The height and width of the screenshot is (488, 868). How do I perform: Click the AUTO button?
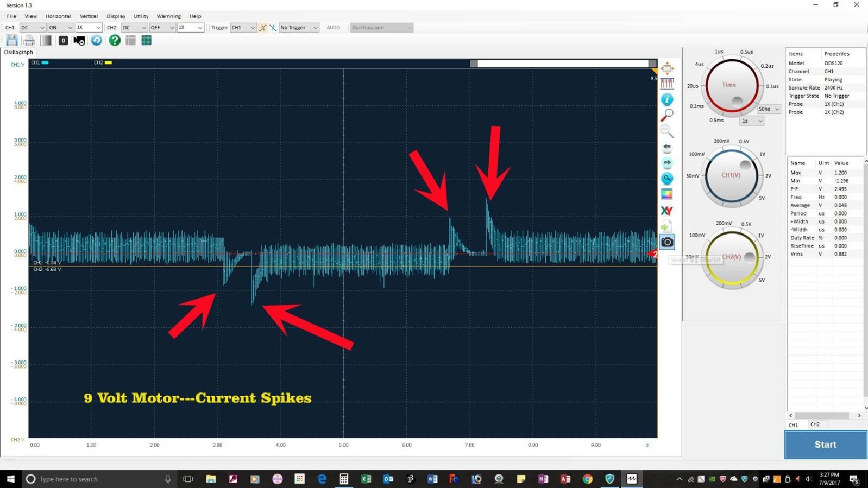334,28
